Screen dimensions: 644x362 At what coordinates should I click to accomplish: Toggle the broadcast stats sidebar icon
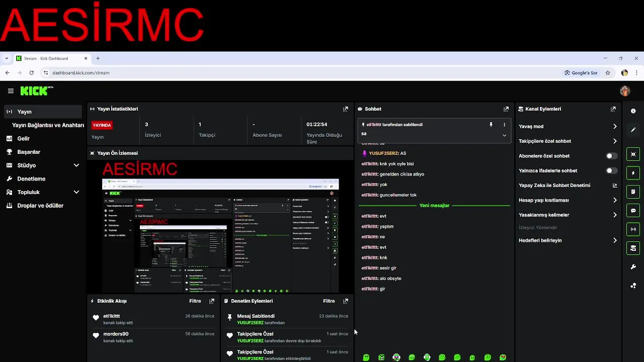coord(633,229)
